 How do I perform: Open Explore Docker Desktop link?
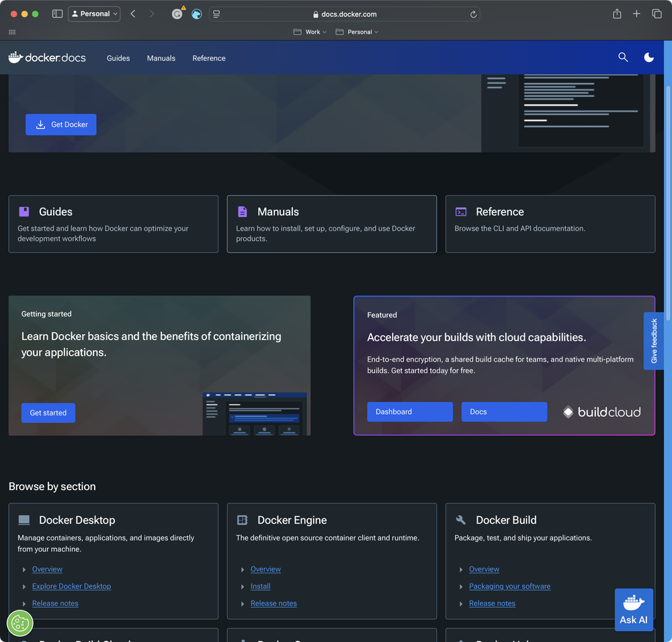pos(72,586)
